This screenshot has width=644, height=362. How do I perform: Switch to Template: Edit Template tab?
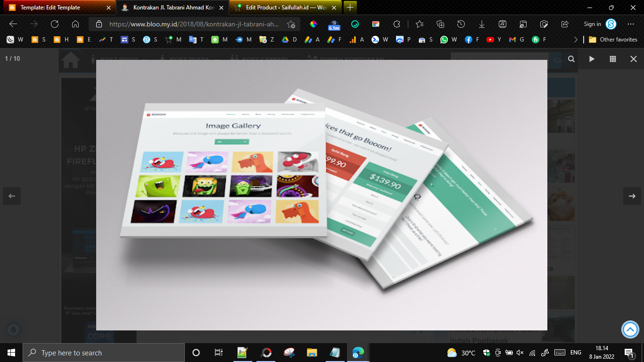[59, 8]
